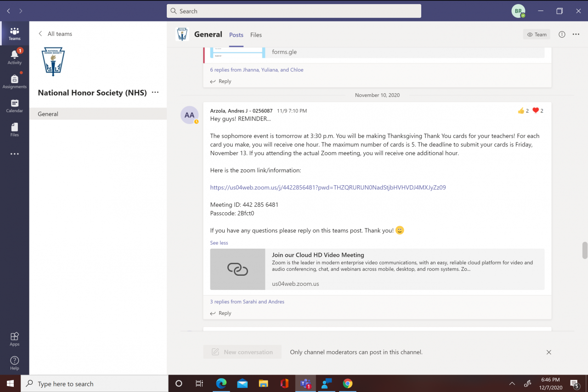Screen dimensions: 588x392
Task: Switch to the Files tab
Action: (x=256, y=35)
